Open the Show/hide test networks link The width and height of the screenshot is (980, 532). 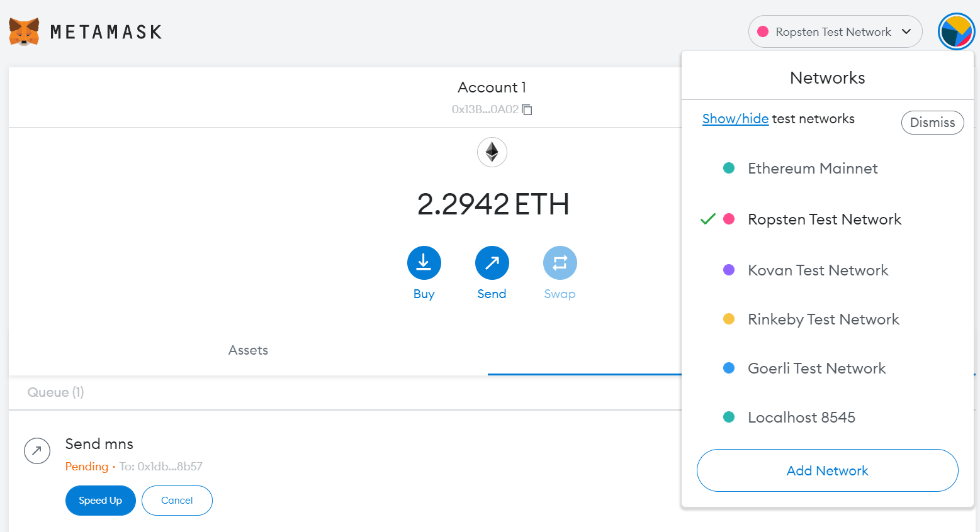click(735, 119)
